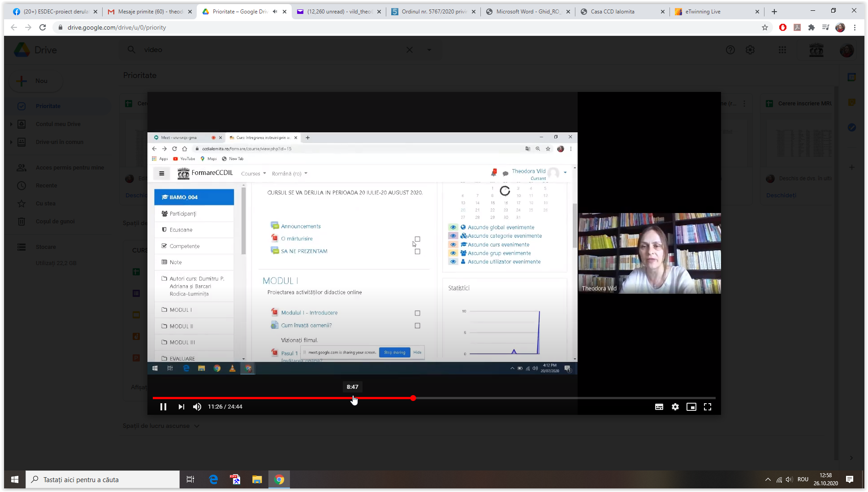Open Acces permis pentru mine
The width and height of the screenshot is (868, 492).
point(58,168)
